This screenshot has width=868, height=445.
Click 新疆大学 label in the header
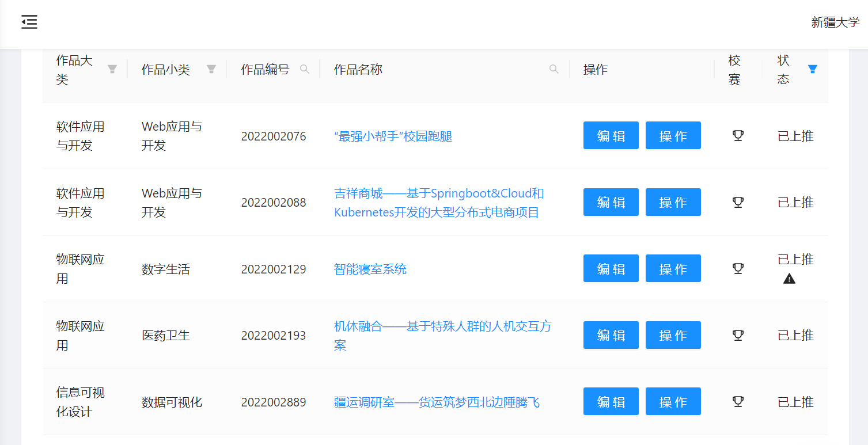click(835, 22)
